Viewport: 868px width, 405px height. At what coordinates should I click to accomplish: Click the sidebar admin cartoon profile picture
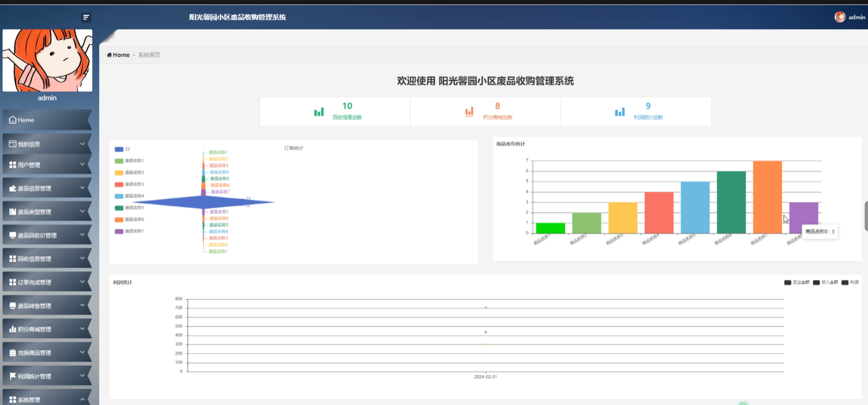click(47, 60)
